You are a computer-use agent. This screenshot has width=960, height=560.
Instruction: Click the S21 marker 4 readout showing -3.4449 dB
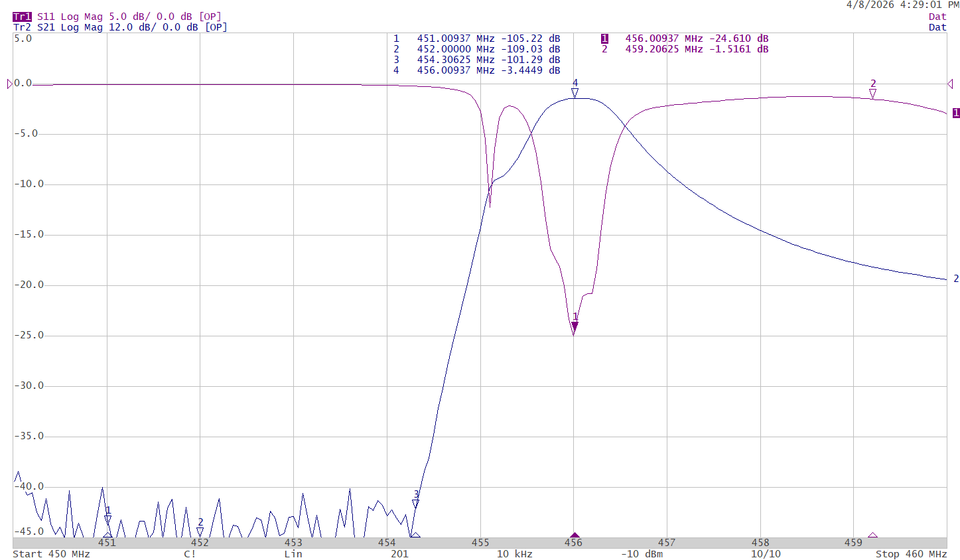point(476,70)
